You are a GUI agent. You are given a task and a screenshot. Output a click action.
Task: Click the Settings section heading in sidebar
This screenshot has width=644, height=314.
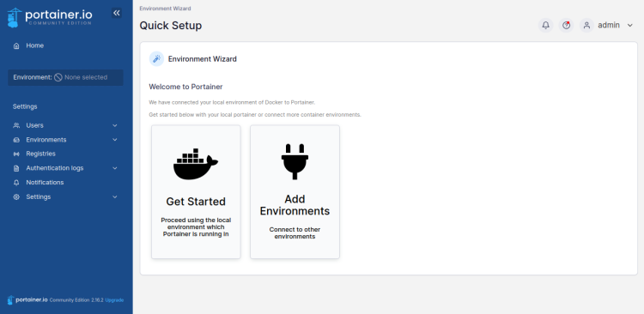coord(25,106)
